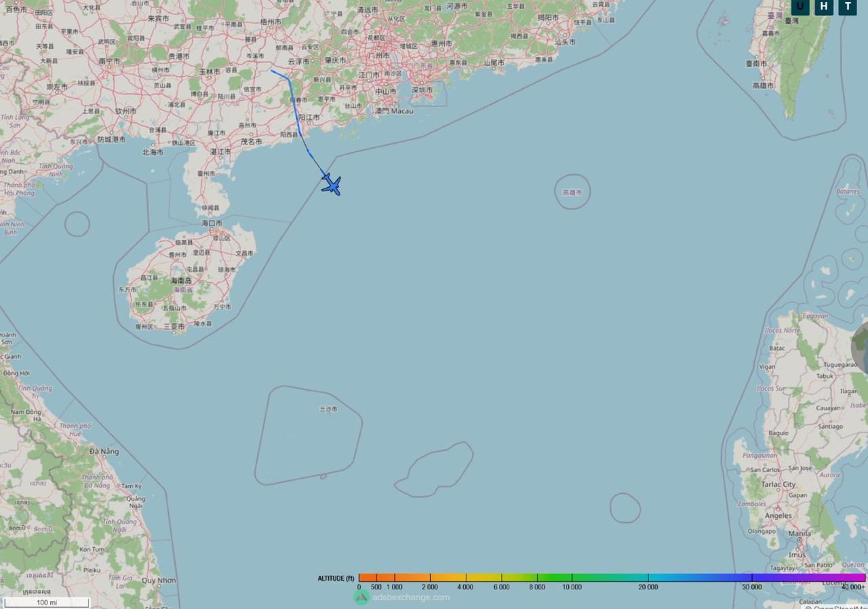Click the Đà Nẵng city label

pos(104,451)
